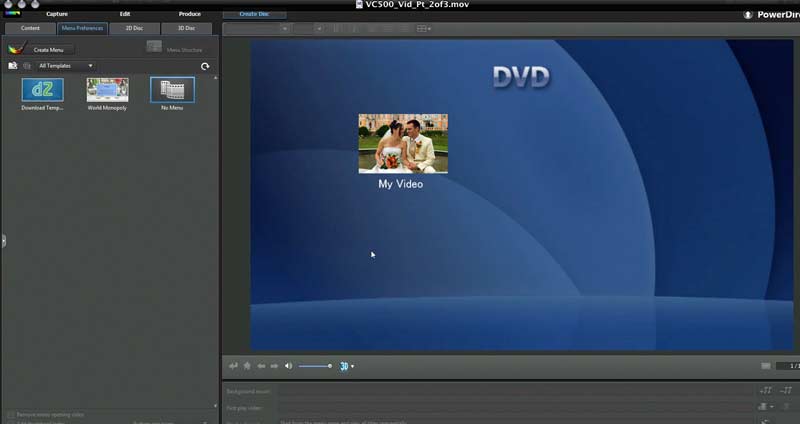Click the PowerDirector logo icon
800x424 pixels.
748,15
